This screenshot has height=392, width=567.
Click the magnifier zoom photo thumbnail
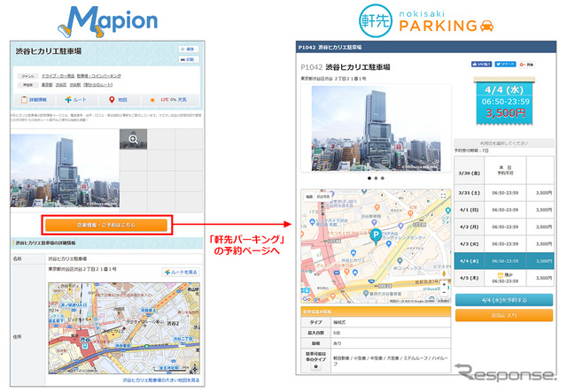point(133,139)
